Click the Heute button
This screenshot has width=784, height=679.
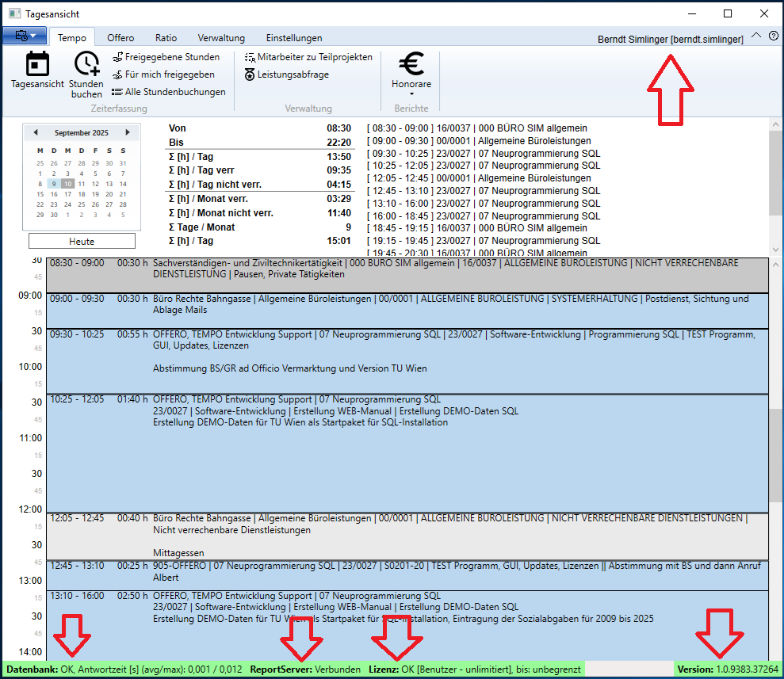[x=82, y=242]
